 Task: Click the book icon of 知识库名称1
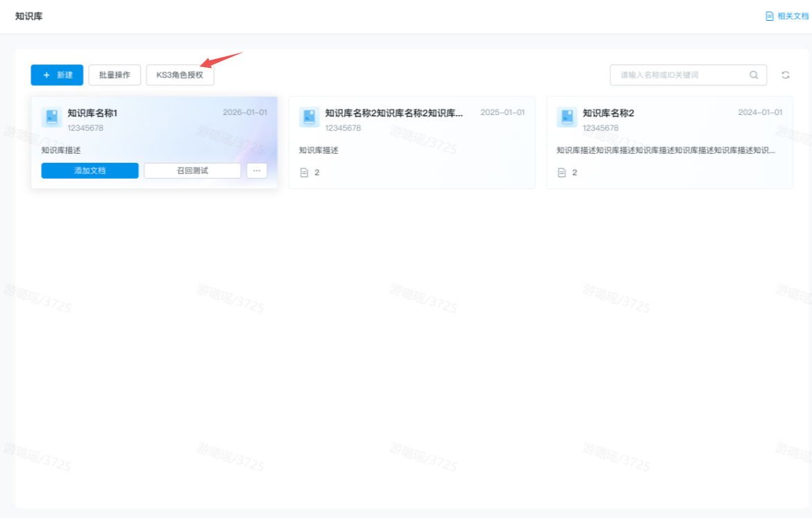[52, 117]
